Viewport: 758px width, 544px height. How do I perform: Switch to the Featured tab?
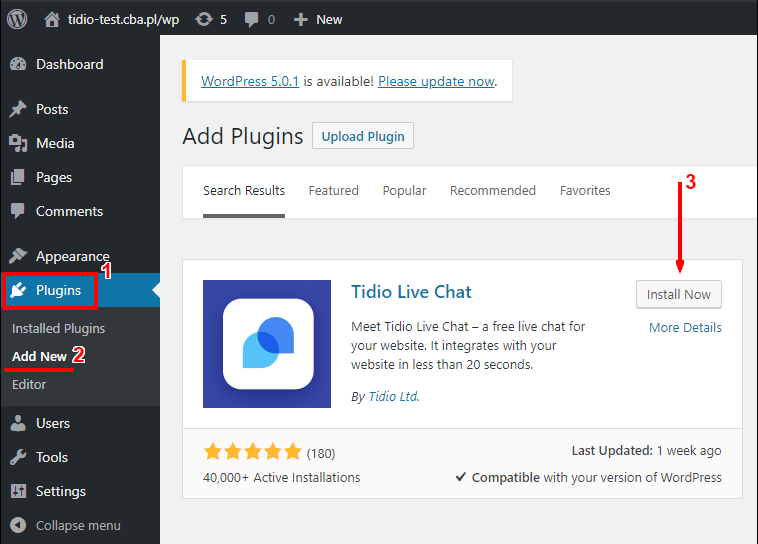pyautogui.click(x=334, y=191)
